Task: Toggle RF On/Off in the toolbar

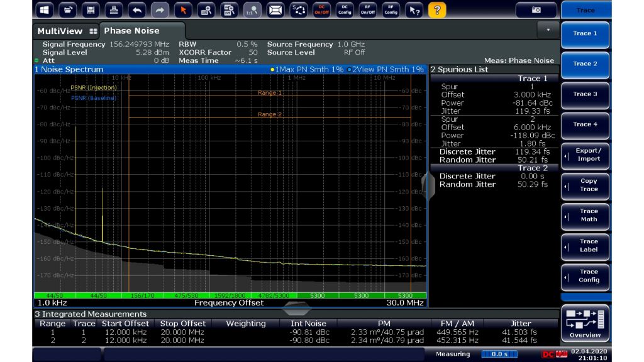Action: coord(369,9)
